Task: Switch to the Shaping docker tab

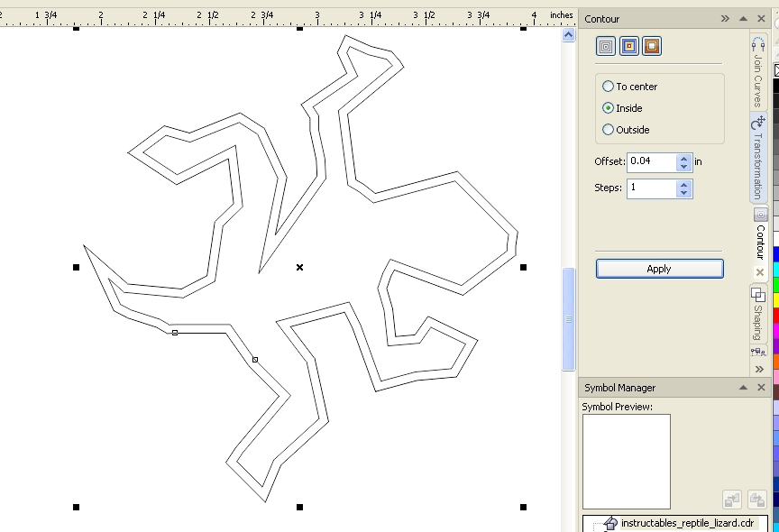Action: [x=757, y=314]
